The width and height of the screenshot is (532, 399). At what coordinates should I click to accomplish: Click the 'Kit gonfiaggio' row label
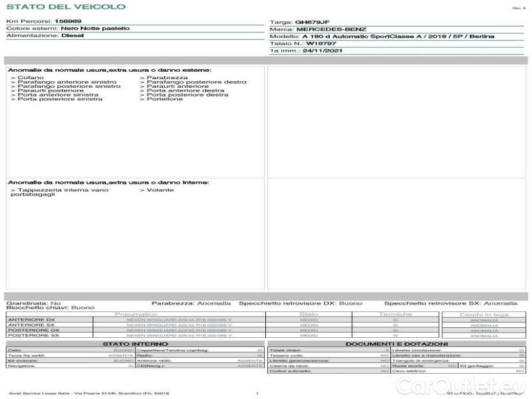477,366
